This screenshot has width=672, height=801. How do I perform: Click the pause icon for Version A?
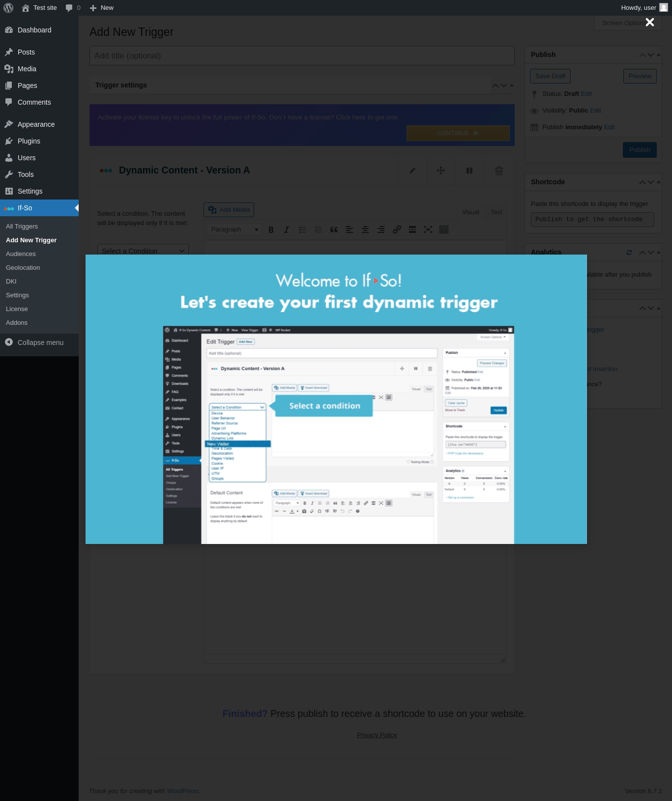pos(469,171)
